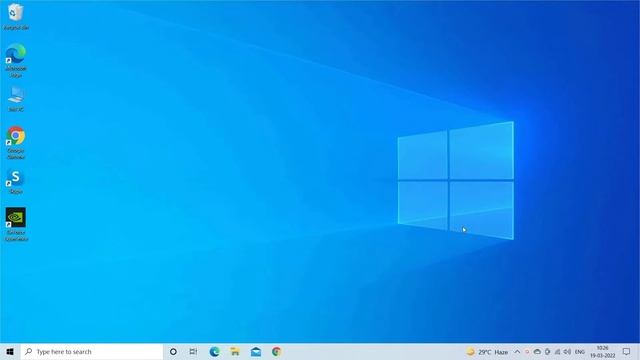Image resolution: width=640 pixels, height=360 pixels.
Task: Select the This PC desktop icon
Action: pos(16,99)
